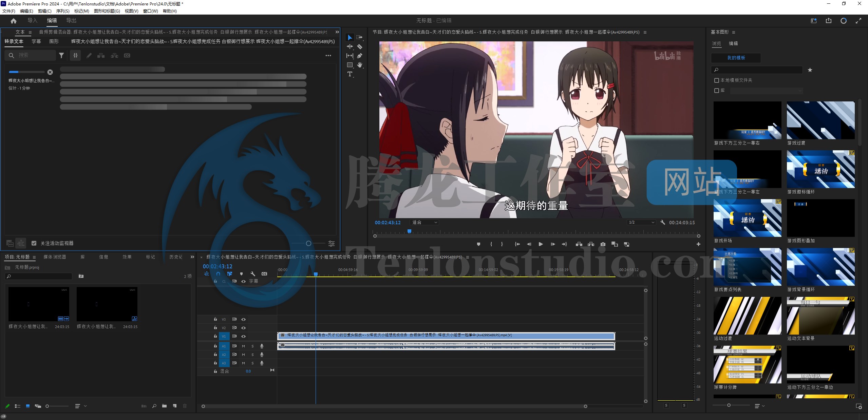Viewport: 868px width, 420px height.
Task: Switch to the 效果 tab
Action: coord(127,257)
